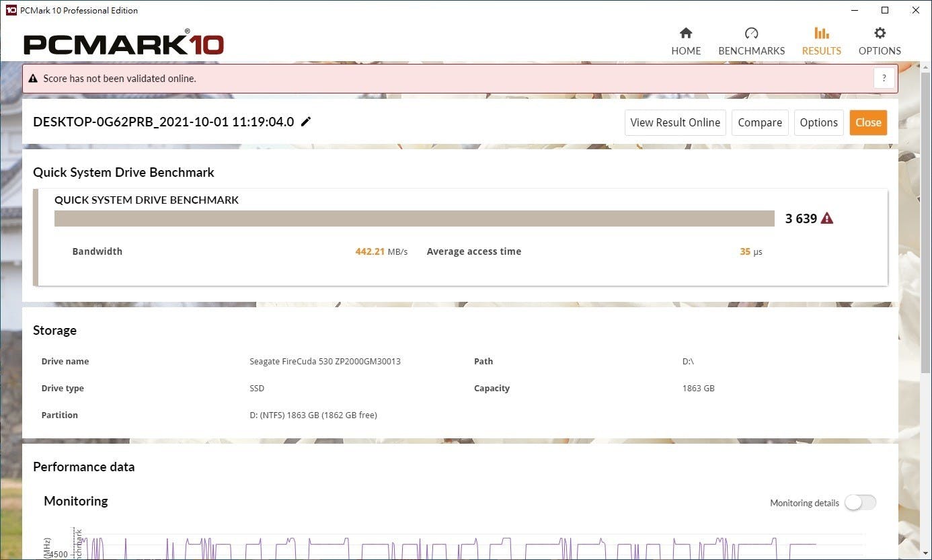The image size is (932, 560).
Task: Click the Storage section heading
Action: (54, 330)
